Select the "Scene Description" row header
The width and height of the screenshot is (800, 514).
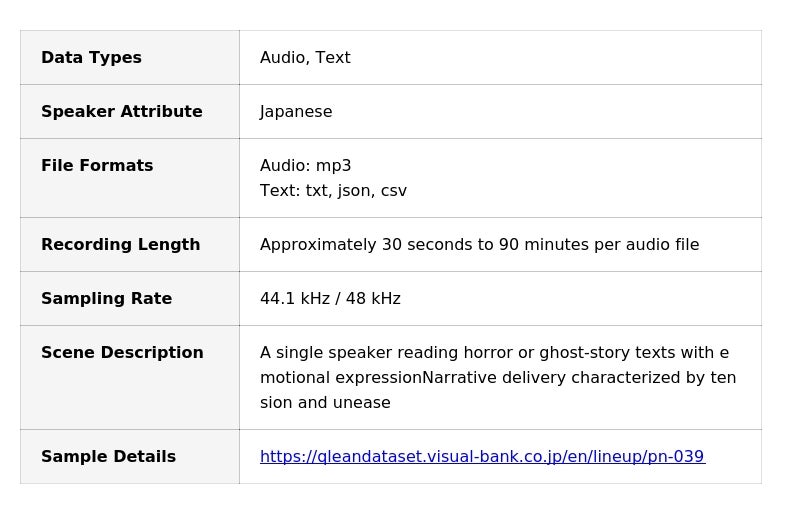122,353
